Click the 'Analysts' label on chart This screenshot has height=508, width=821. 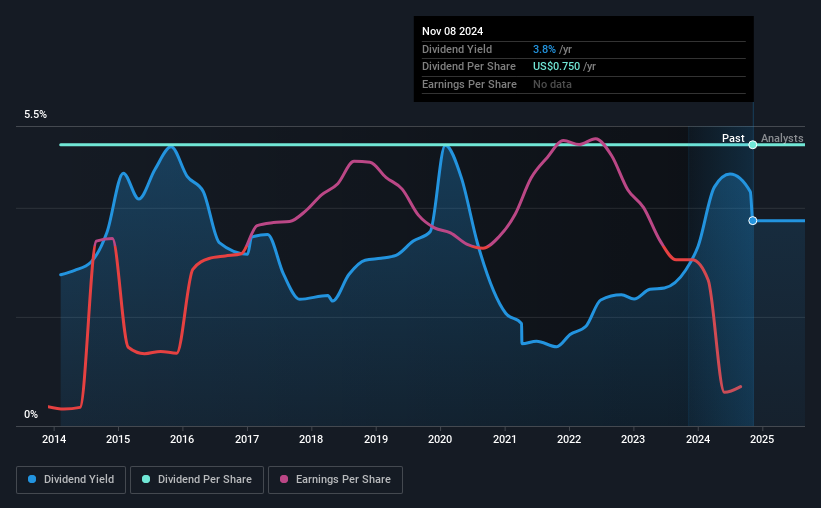(x=782, y=138)
